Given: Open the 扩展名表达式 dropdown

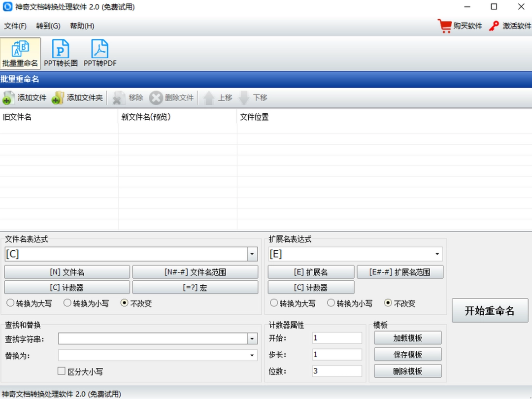Looking at the screenshot, I should point(436,254).
